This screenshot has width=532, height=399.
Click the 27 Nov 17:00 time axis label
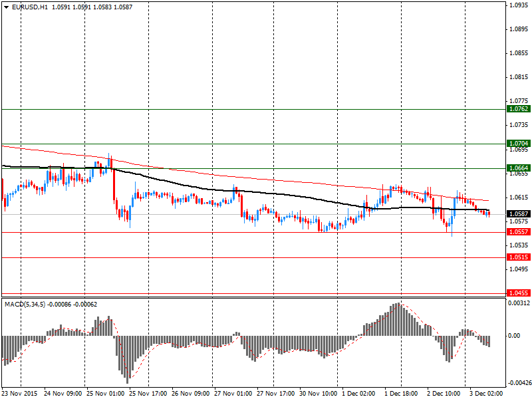pyautogui.click(x=276, y=394)
